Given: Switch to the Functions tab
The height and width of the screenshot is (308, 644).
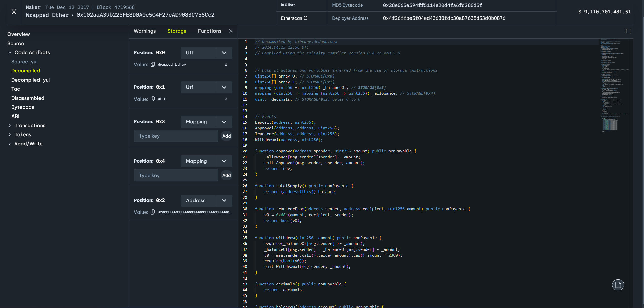Looking at the screenshot, I should pyautogui.click(x=209, y=31).
